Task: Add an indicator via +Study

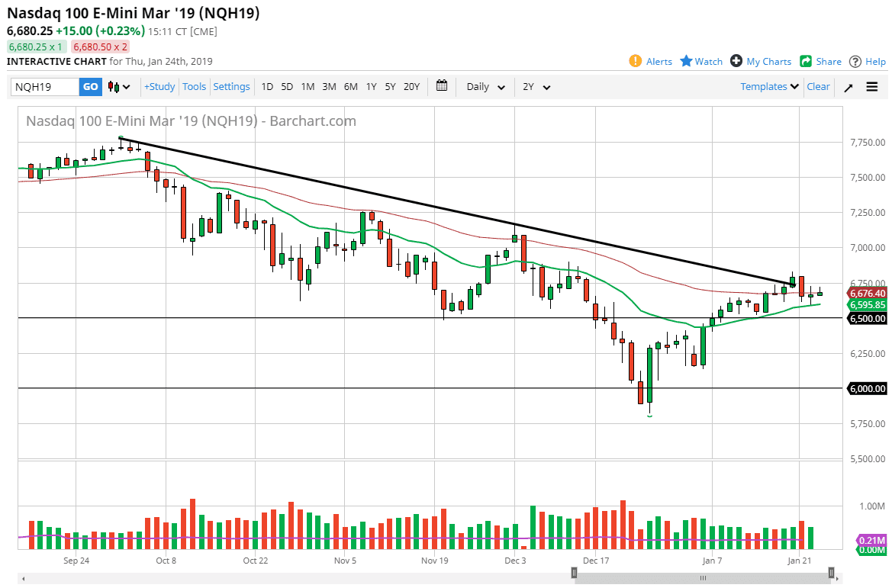Action: coord(159,87)
